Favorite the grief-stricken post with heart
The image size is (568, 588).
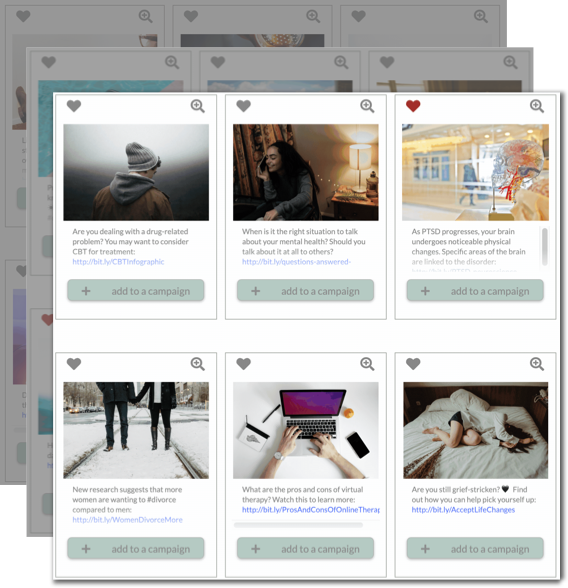tap(413, 364)
